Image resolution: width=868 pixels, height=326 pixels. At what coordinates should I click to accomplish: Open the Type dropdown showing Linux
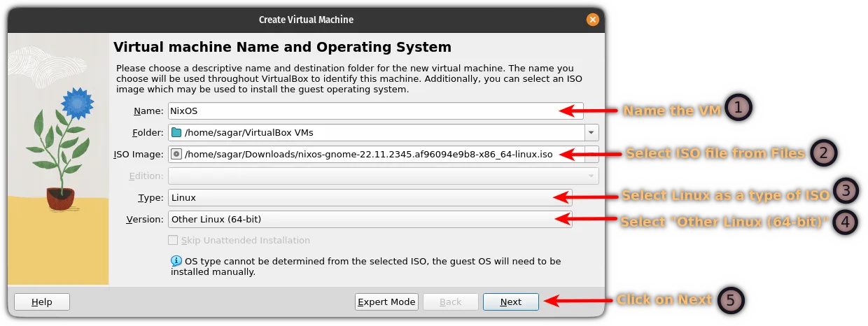coord(370,197)
